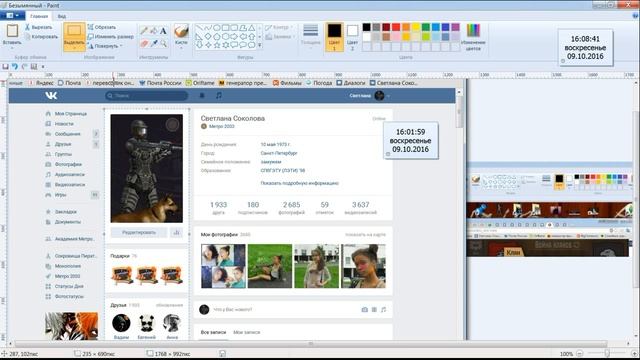Click the zoom in plus button
The image size is (640, 360).
634,353
